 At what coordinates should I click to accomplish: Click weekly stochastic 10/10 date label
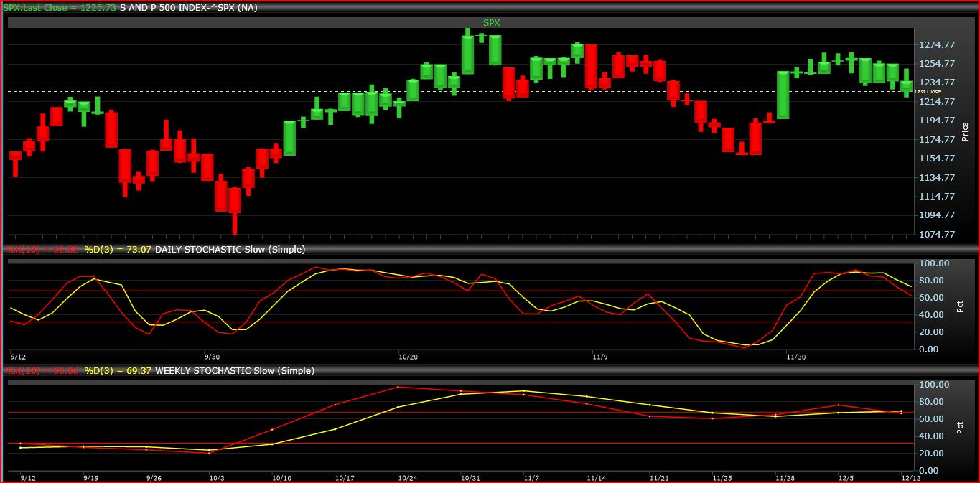[x=281, y=477]
